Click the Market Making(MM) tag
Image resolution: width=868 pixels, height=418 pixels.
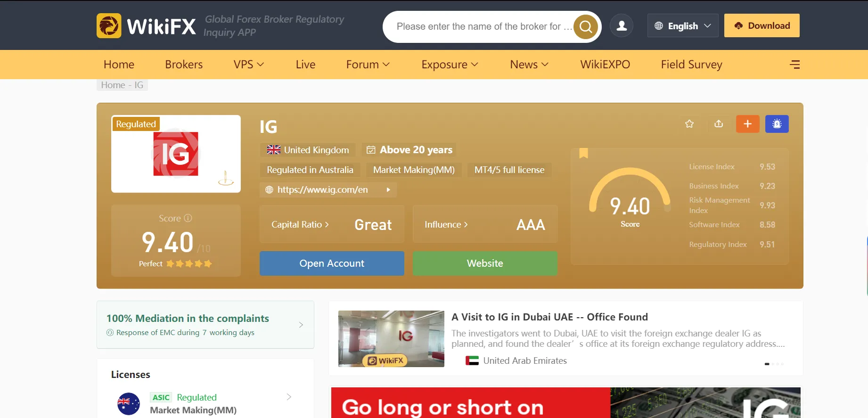[x=414, y=170]
